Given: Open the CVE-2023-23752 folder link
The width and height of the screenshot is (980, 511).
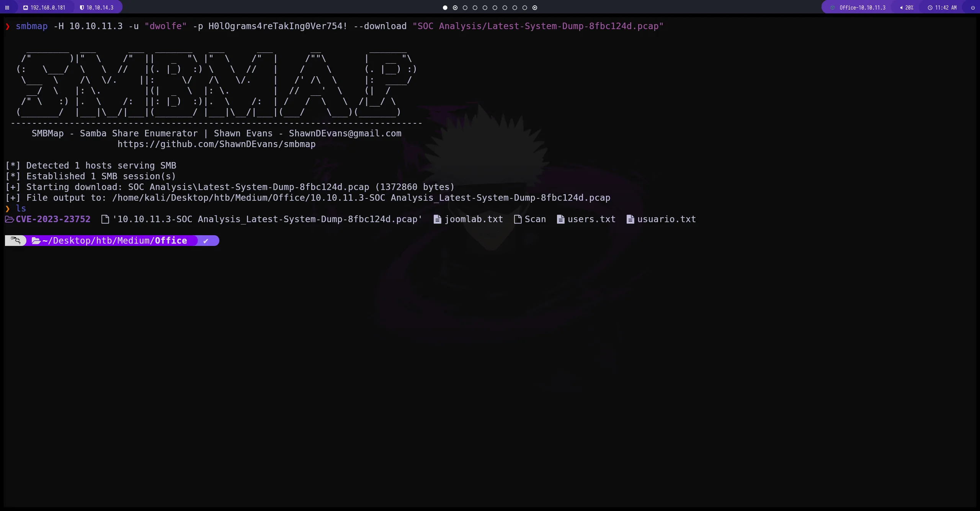Looking at the screenshot, I should [x=53, y=219].
